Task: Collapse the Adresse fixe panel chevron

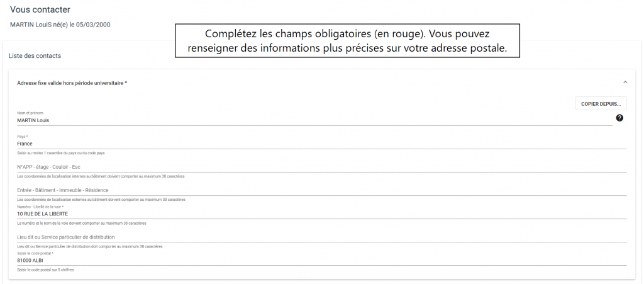Action: 625,82
